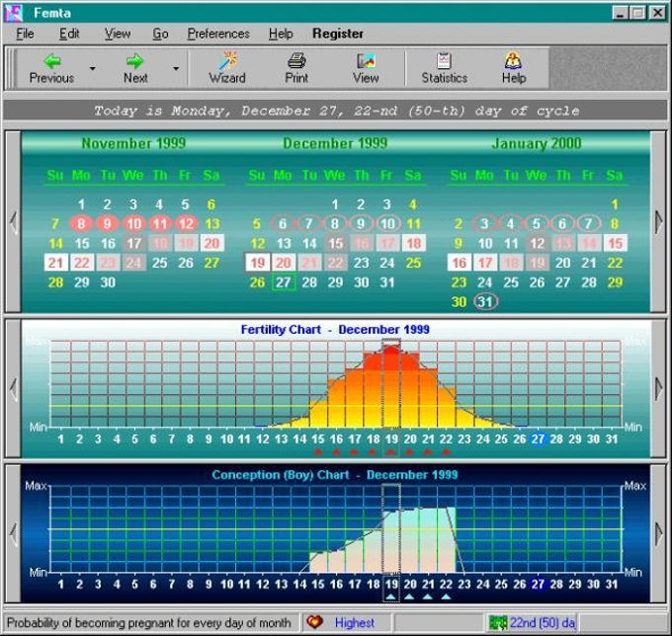The height and width of the screenshot is (636, 672).
Task: Expand the Previous button dropdown arrow
Action: pyautogui.click(x=92, y=68)
